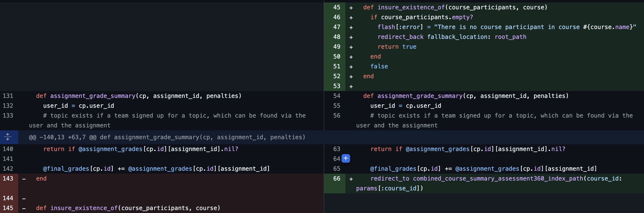Select right-side line number 45
The image size is (644, 213).
(336, 8)
